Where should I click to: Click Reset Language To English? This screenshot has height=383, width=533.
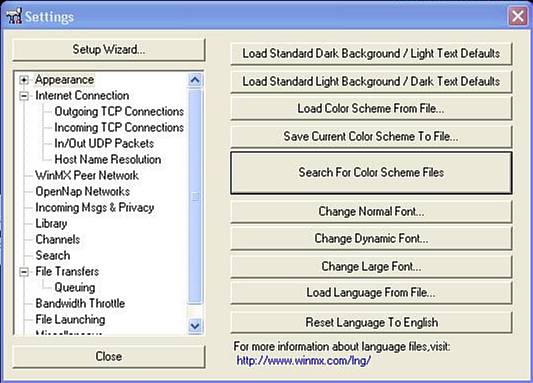tap(371, 323)
